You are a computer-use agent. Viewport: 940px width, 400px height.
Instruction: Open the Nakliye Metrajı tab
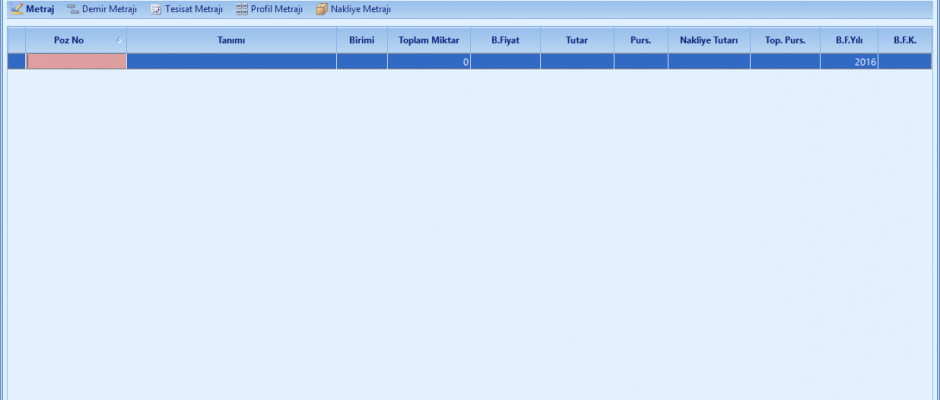[x=360, y=9]
